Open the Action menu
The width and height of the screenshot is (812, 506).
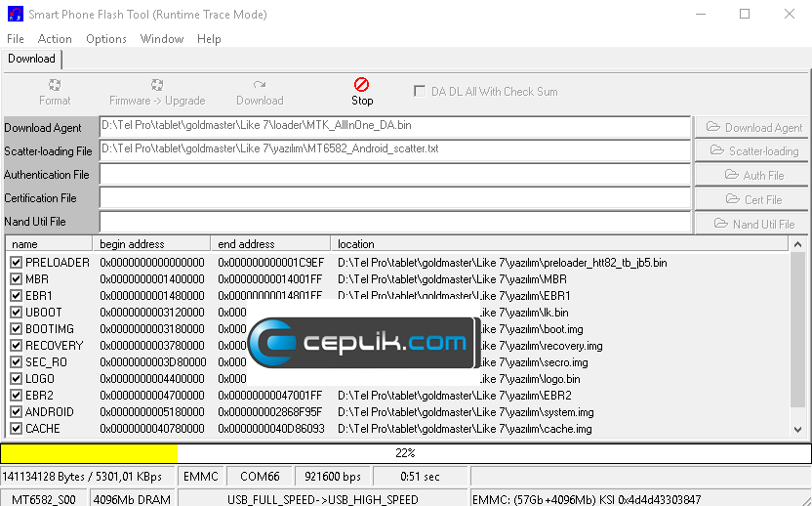tap(55, 39)
